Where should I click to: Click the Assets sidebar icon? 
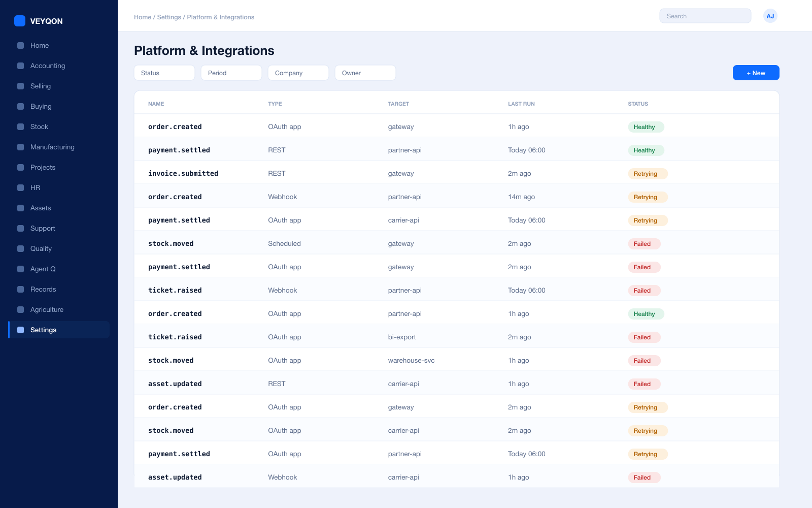[x=21, y=208]
